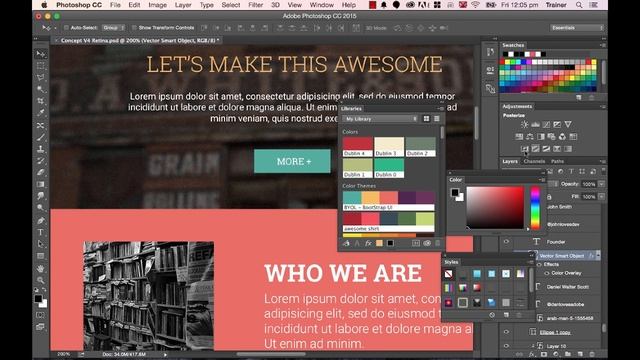Collapse effects on Vector Smart Object layer

[598, 256]
